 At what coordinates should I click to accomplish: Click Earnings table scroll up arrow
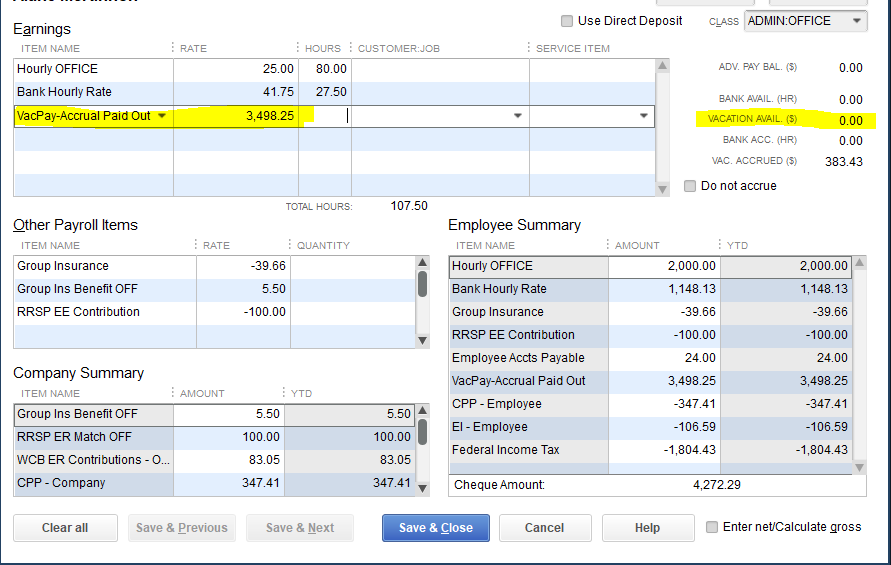pos(662,65)
